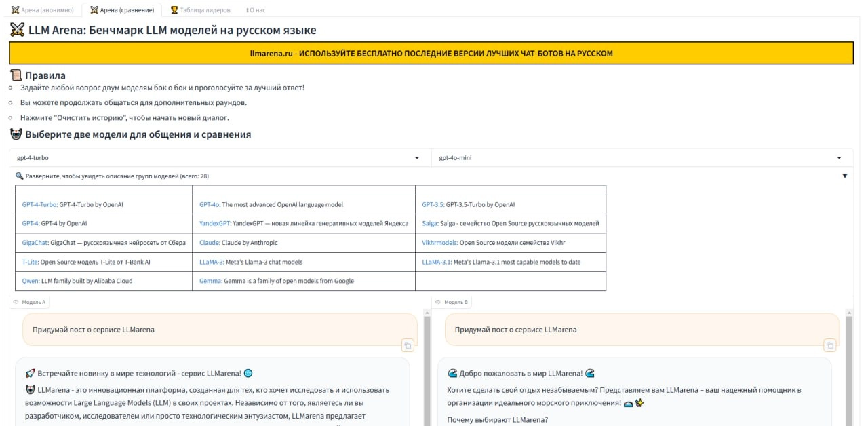Switch to the Арена (анонимно) tab
Viewport: 868px width, 426px height.
coord(43,10)
